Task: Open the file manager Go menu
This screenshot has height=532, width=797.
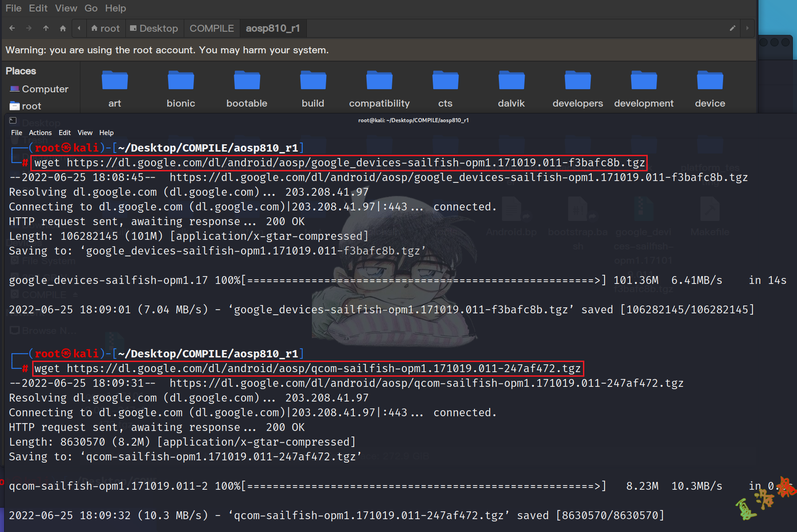Action: click(x=91, y=8)
